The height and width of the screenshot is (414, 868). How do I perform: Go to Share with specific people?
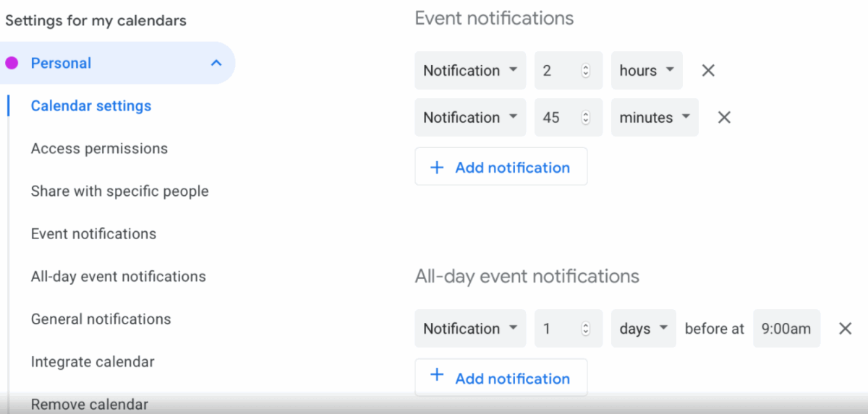(x=119, y=191)
